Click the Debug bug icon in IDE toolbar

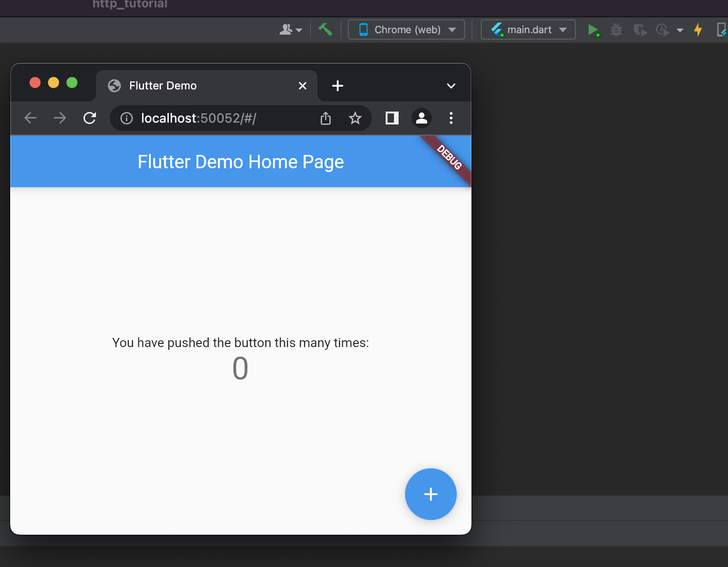click(616, 30)
